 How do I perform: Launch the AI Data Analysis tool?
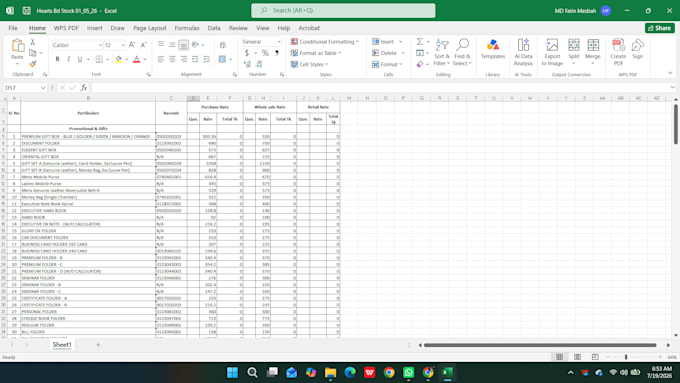(523, 52)
